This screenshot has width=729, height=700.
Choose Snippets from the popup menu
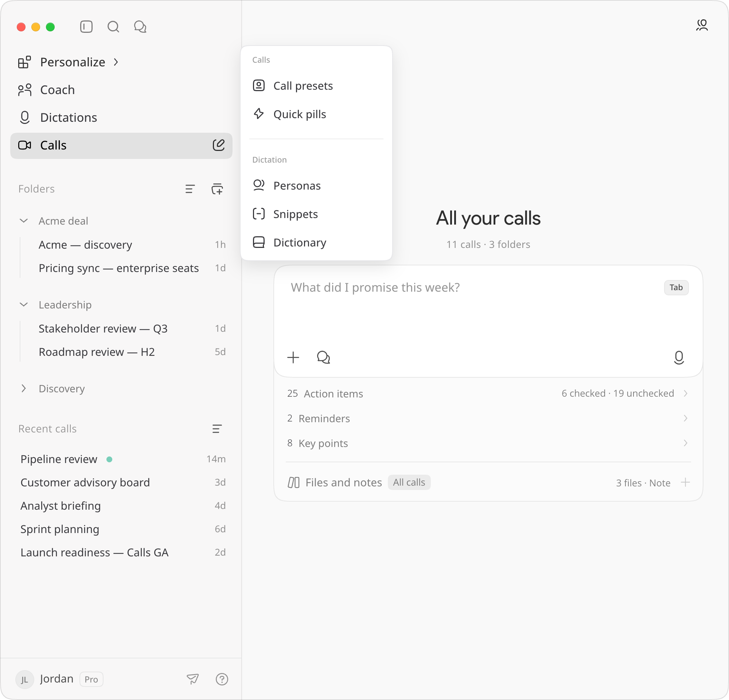click(x=316, y=214)
